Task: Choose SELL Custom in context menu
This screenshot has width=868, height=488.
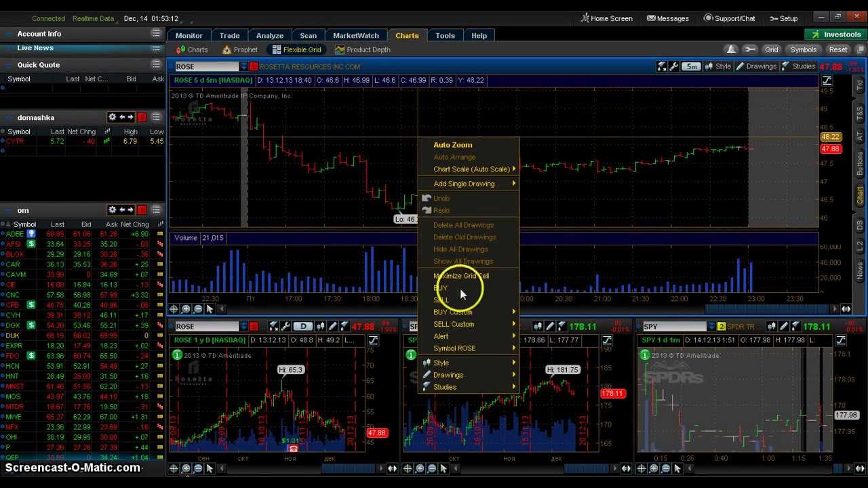Action: click(469, 324)
